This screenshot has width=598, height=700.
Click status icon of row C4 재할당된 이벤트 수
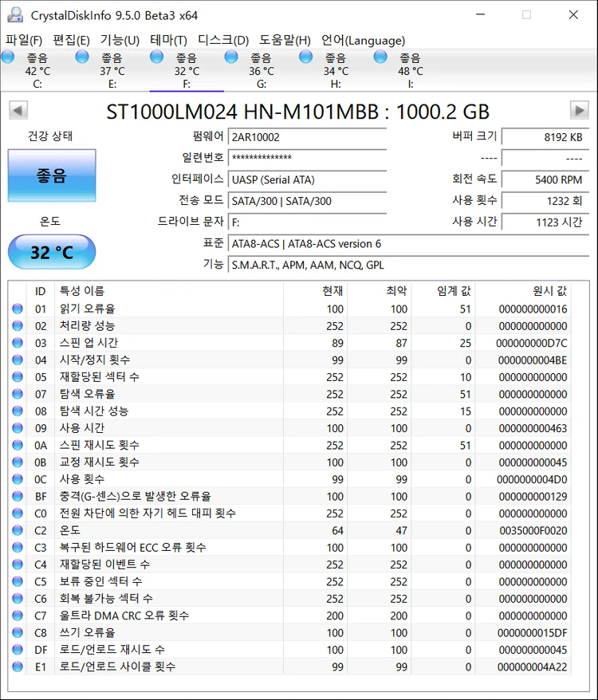[18, 564]
